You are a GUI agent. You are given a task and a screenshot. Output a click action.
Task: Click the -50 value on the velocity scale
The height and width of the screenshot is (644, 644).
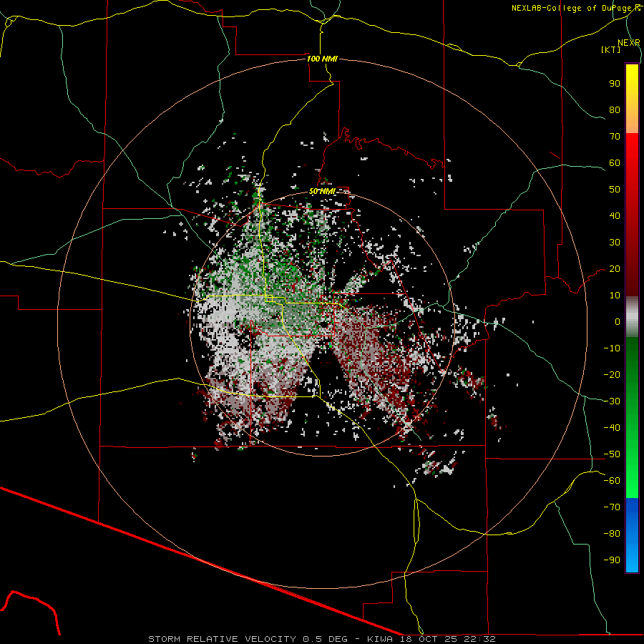pyautogui.click(x=612, y=454)
